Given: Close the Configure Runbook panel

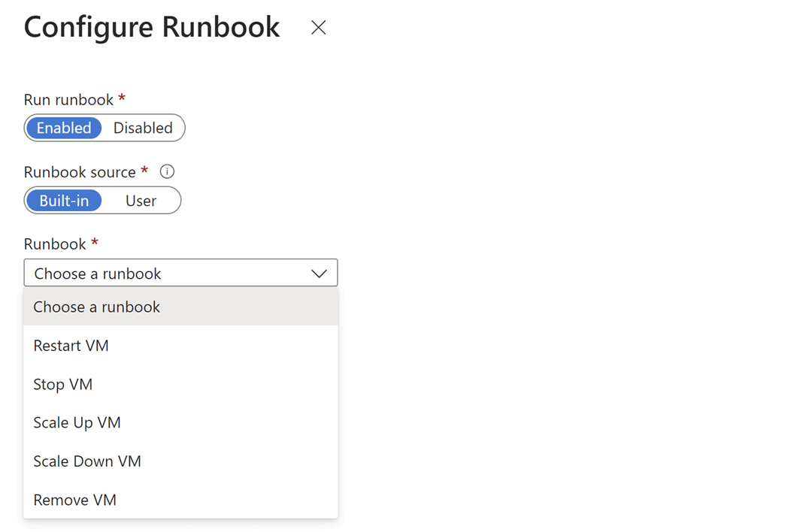Looking at the screenshot, I should click(318, 28).
